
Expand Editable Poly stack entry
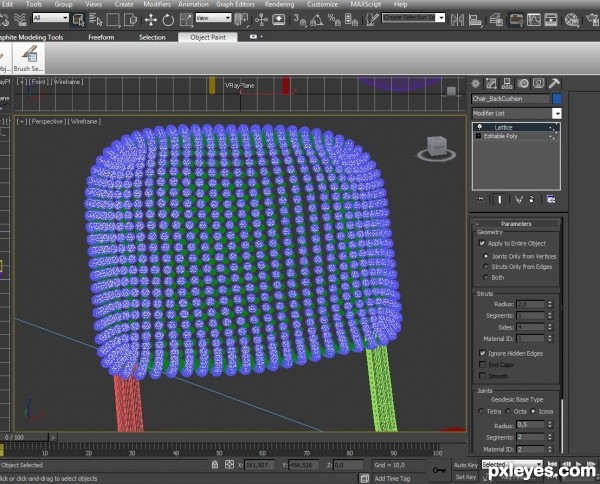pyautogui.click(x=478, y=136)
